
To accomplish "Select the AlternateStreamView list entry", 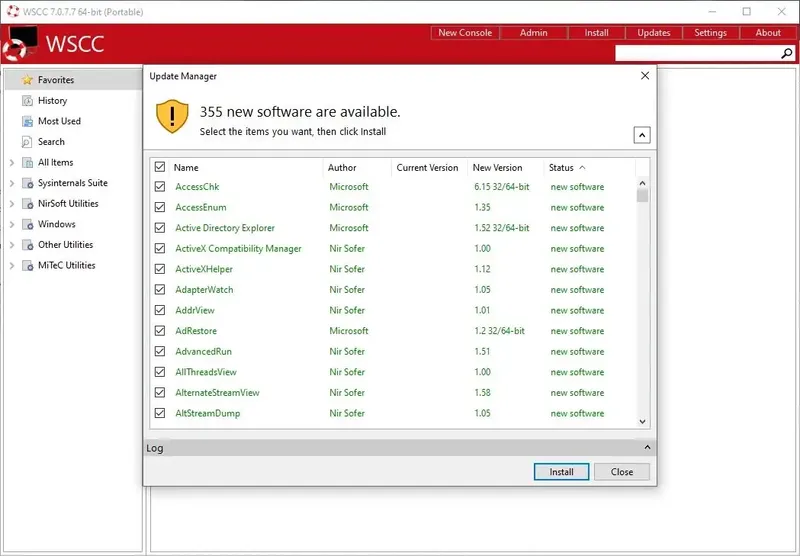I will coord(394,392).
